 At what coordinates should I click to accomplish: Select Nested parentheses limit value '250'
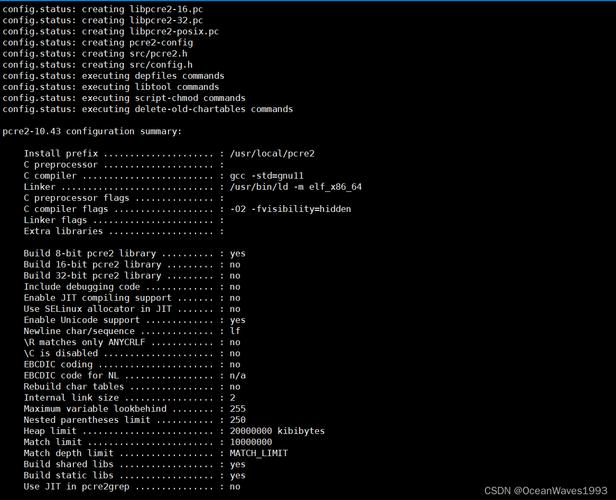pos(238,420)
